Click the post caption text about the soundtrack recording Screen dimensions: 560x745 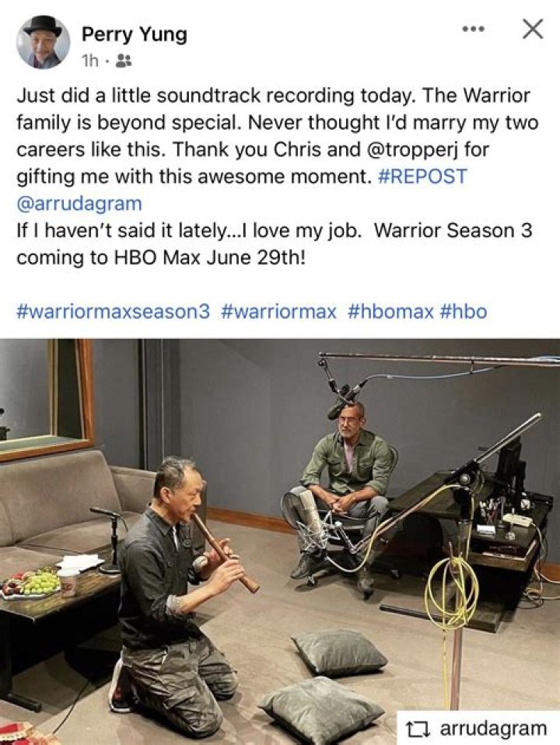click(280, 177)
